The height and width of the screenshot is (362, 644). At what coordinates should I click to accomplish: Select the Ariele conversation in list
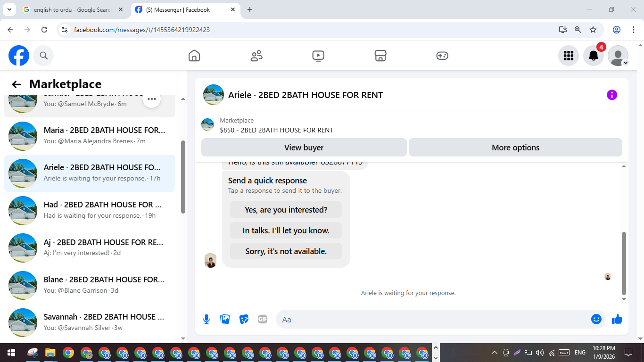[90, 173]
